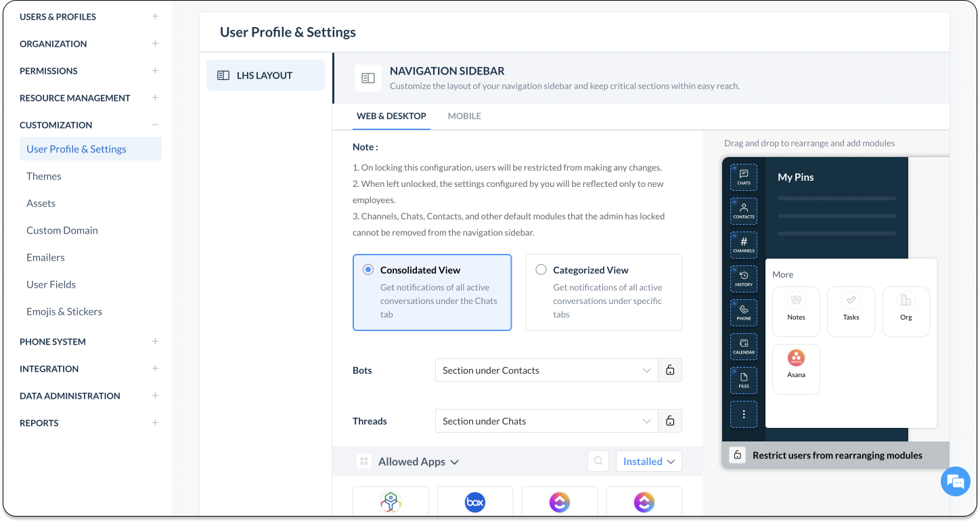
Task: Open Themes in the Customization menu
Action: click(x=44, y=176)
